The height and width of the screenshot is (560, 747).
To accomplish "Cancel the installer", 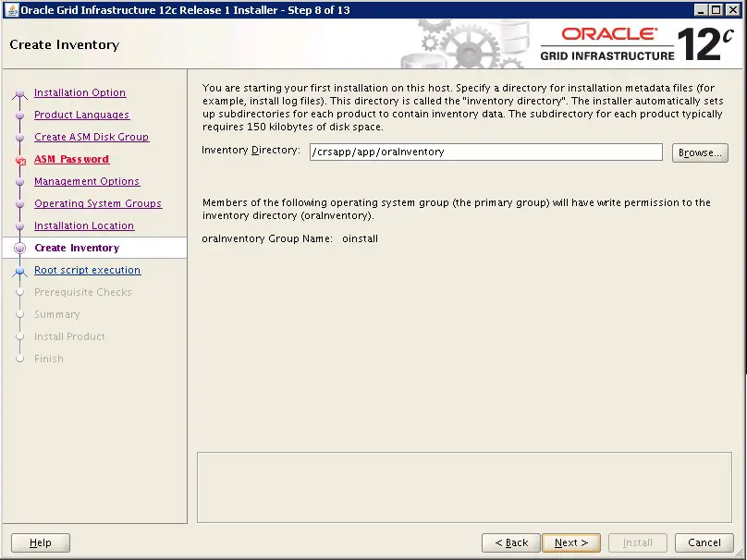I will [704, 542].
